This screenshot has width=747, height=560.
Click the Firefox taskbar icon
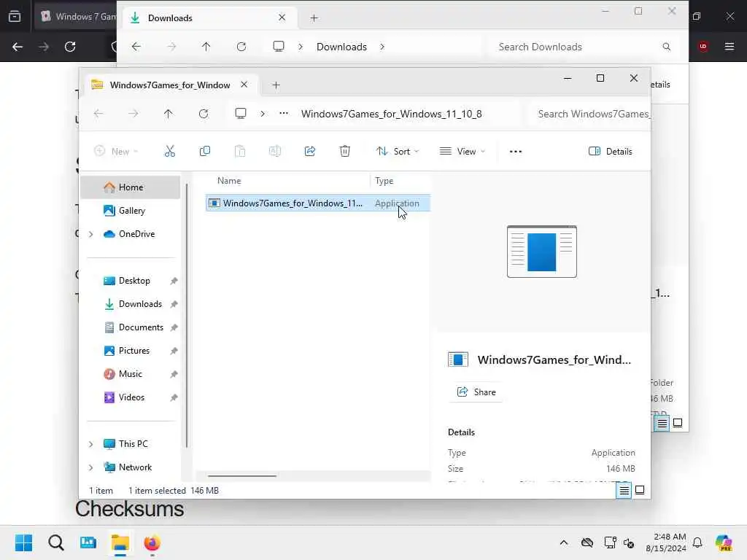click(152, 542)
